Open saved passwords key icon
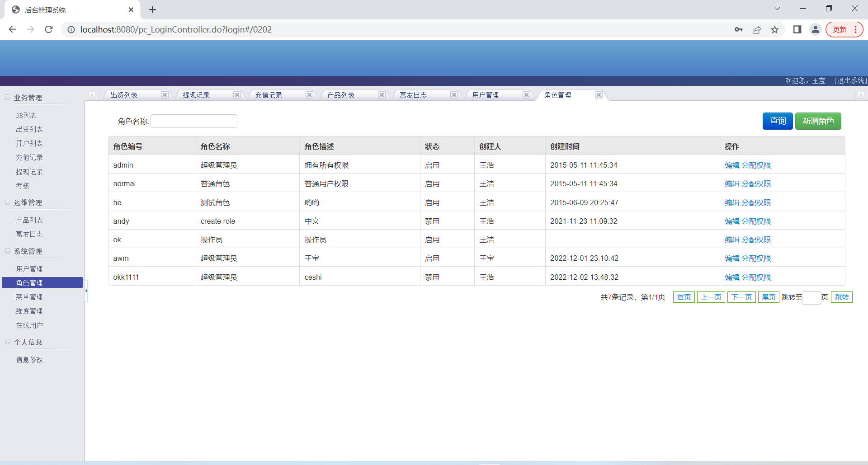 tap(739, 29)
